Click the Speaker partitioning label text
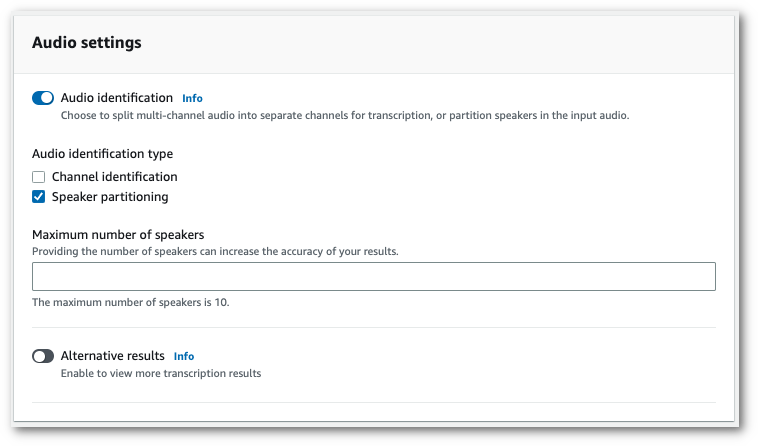The height and width of the screenshot is (446, 758). [110, 197]
